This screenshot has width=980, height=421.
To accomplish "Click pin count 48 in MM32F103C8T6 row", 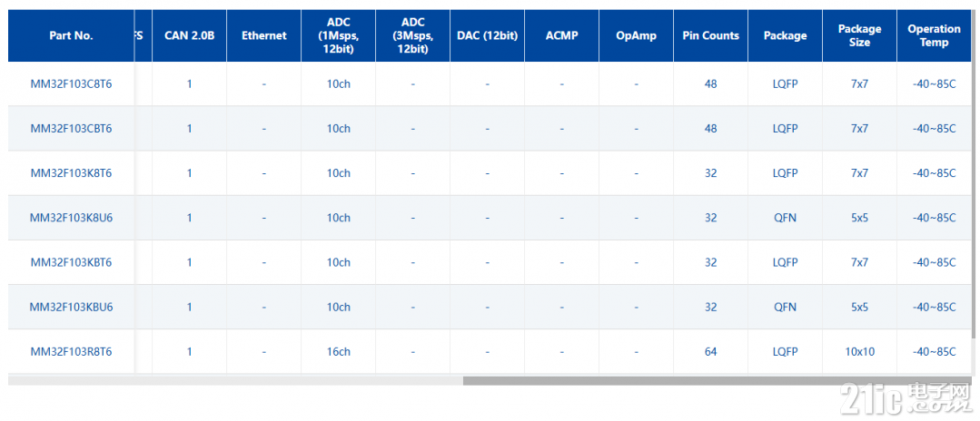I will (x=710, y=83).
